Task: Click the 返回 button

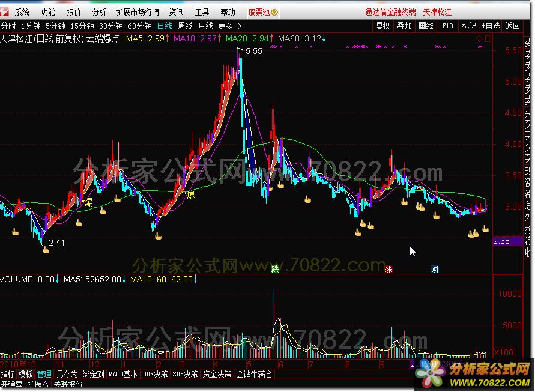Action: 512,26
